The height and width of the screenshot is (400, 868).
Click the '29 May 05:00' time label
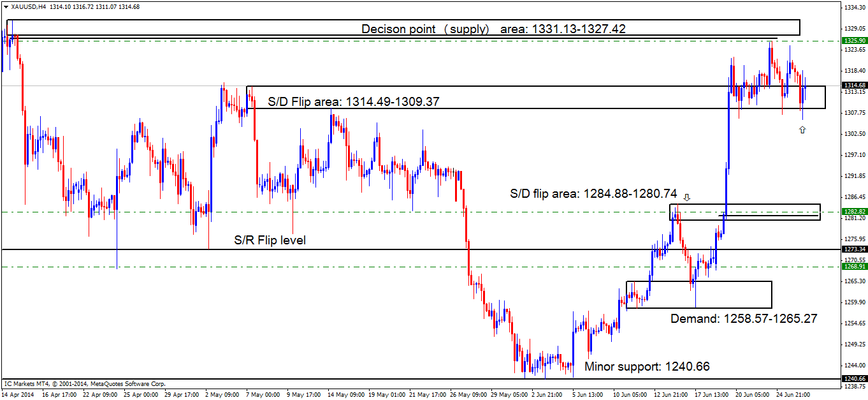click(508, 395)
